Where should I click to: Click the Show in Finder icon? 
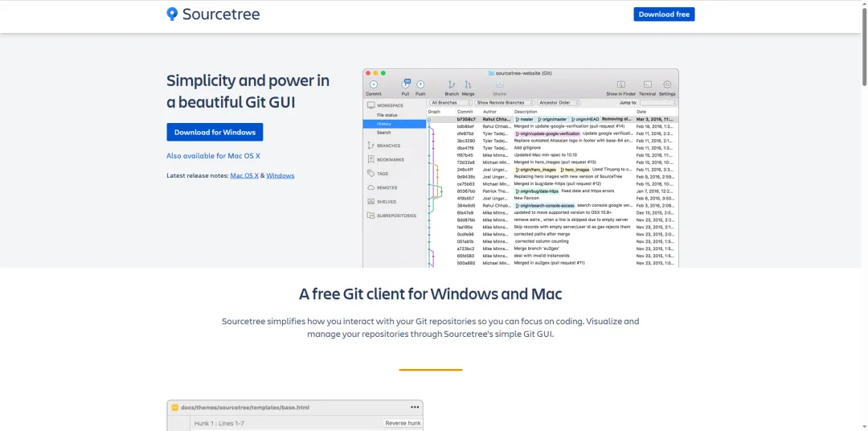[621, 84]
